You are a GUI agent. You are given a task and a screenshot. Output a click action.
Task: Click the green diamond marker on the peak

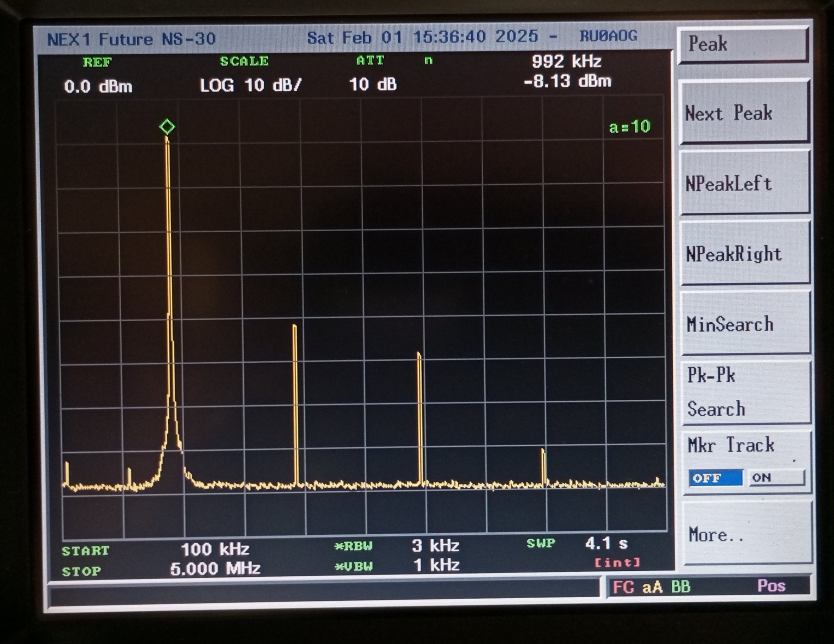167,126
